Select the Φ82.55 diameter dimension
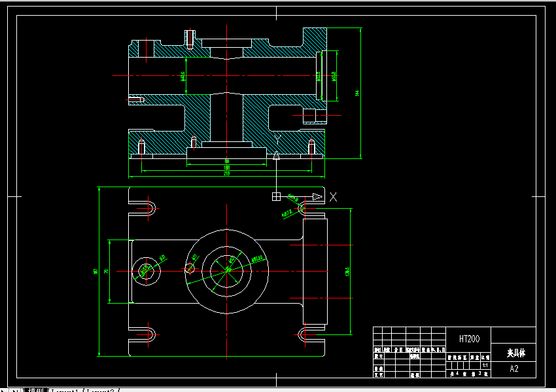The height and width of the screenshot is (392, 556). 257,259
